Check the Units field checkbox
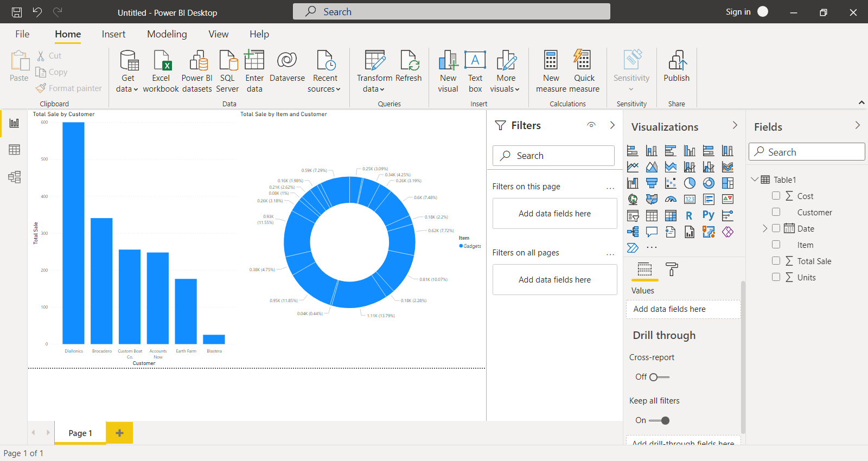This screenshot has width=868, height=461. [776, 277]
